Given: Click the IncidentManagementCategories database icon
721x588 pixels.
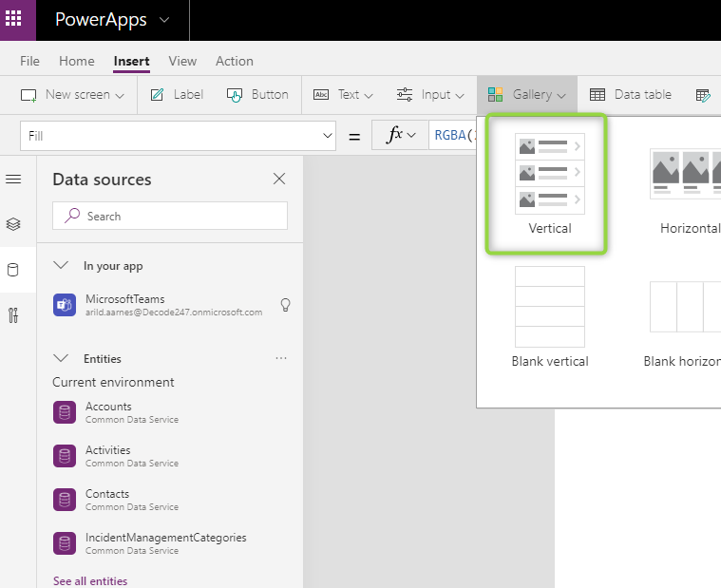Looking at the screenshot, I should tap(65, 543).
